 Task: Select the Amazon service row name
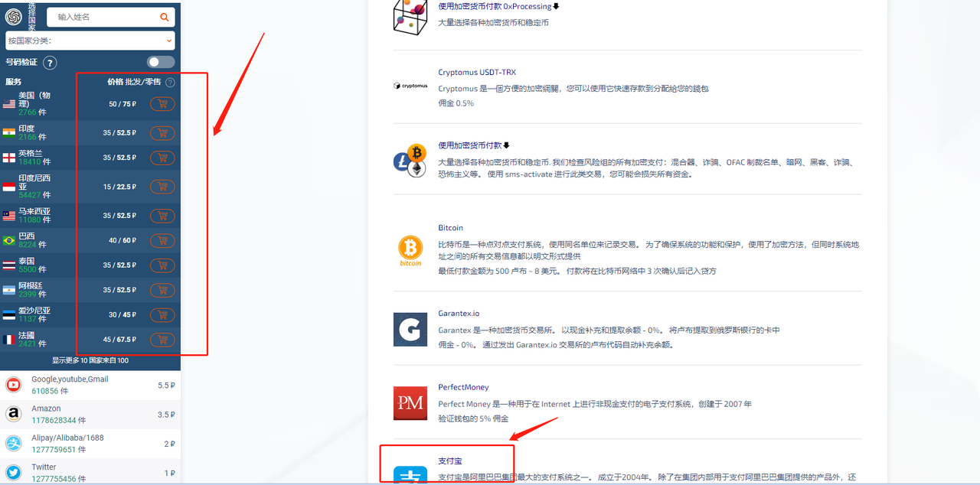click(x=46, y=409)
